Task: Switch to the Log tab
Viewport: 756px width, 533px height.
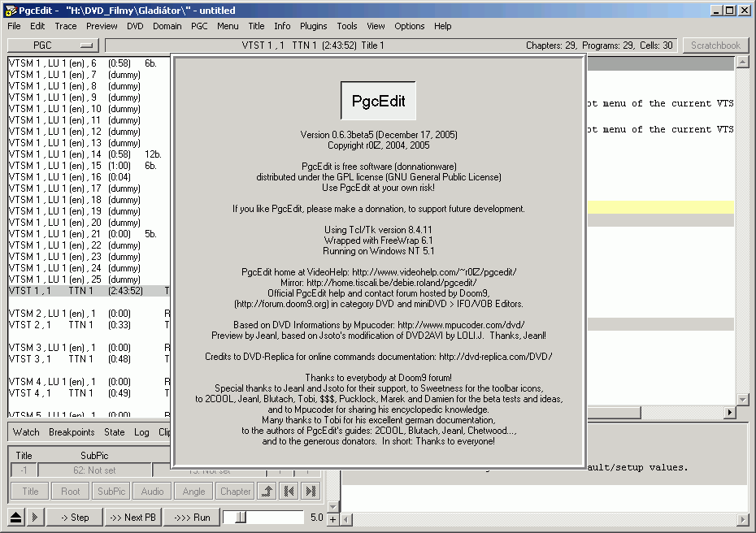Action: [141, 431]
